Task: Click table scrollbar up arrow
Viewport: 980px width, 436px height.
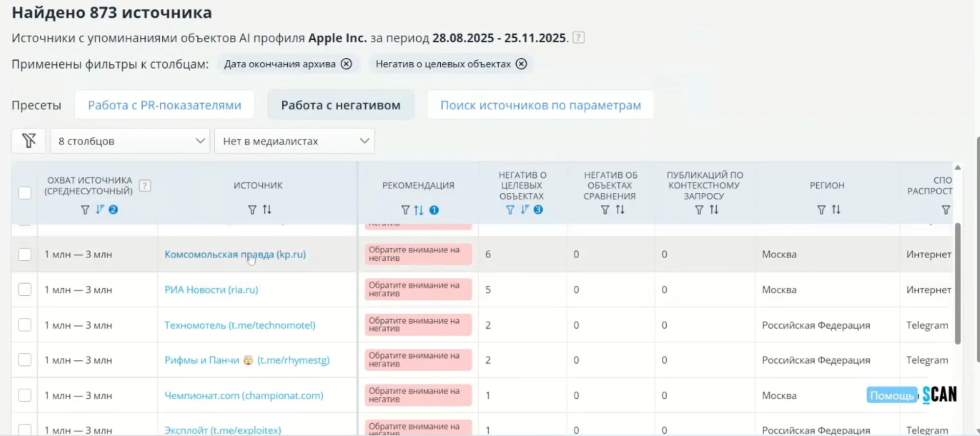Action: click(958, 168)
